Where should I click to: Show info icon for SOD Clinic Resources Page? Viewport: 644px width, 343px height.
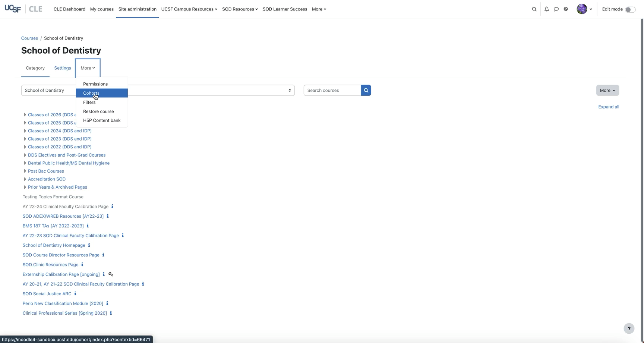point(82,264)
